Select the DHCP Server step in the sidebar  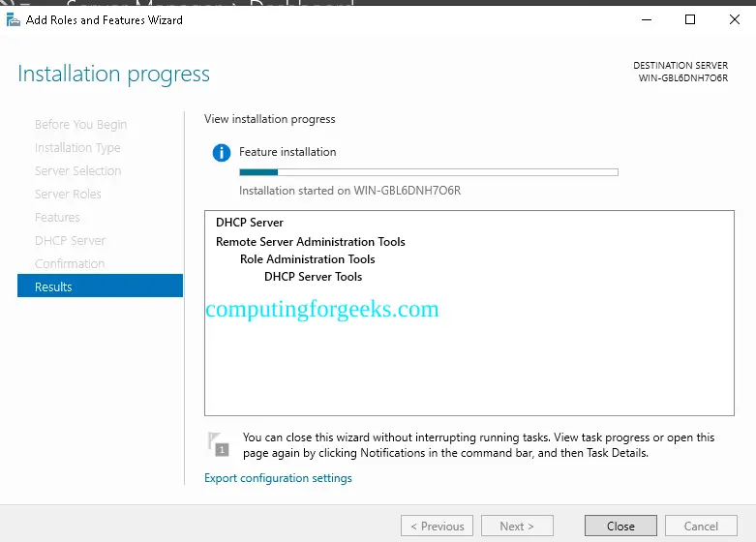(70, 240)
